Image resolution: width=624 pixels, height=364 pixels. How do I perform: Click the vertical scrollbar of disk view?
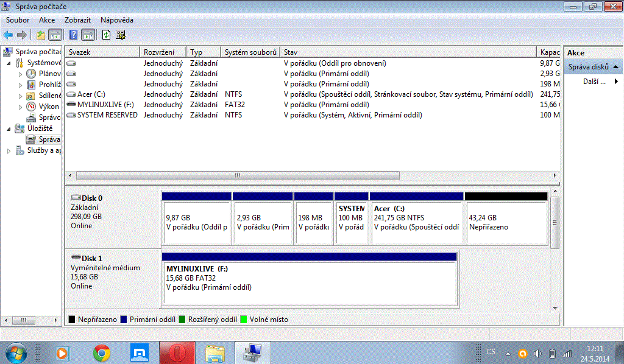point(555,223)
